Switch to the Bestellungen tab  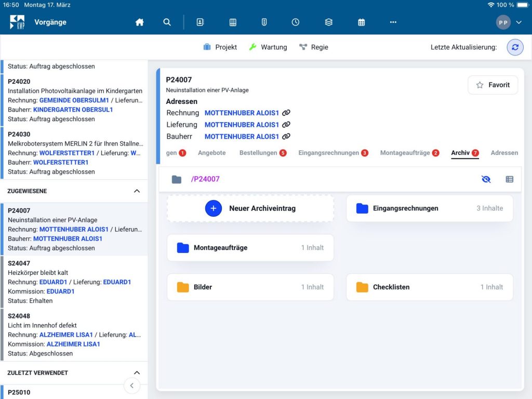tap(263, 153)
